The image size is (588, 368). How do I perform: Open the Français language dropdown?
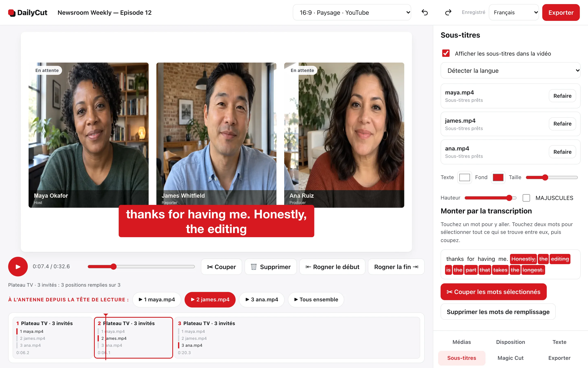[514, 12]
